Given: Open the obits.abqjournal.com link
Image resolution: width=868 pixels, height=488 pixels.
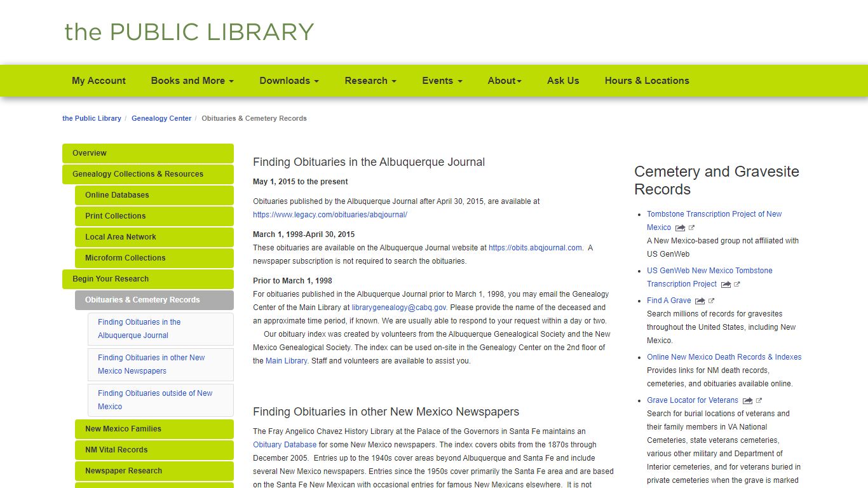Looking at the screenshot, I should [x=535, y=248].
